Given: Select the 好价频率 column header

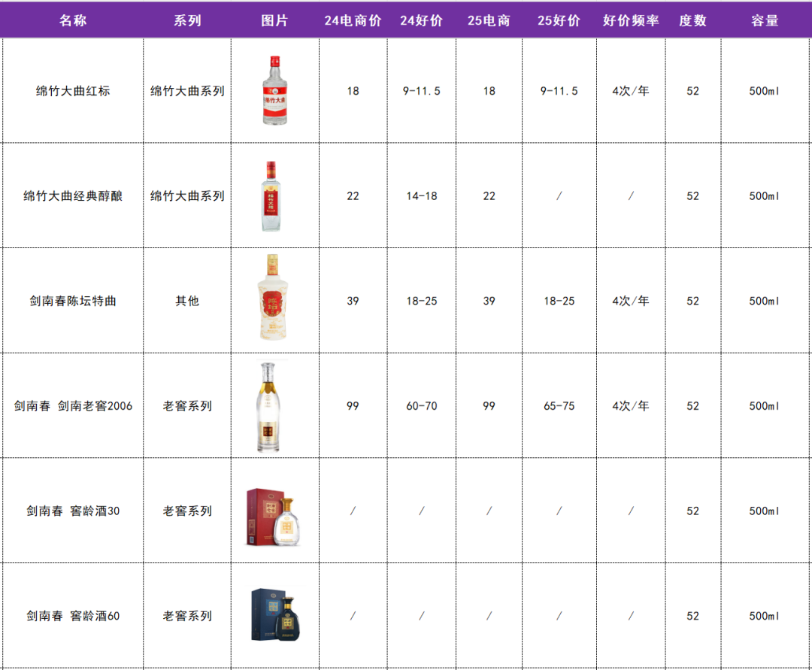Looking at the screenshot, I should [631, 20].
